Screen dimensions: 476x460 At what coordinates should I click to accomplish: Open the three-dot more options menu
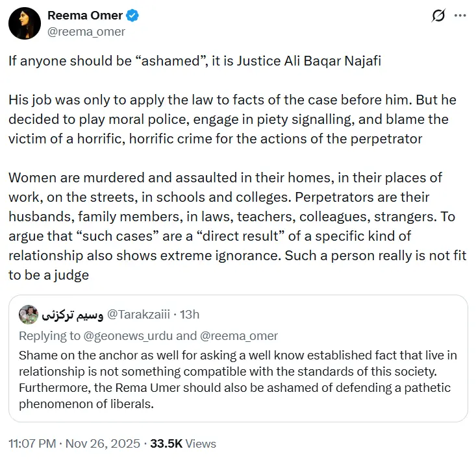click(460, 16)
